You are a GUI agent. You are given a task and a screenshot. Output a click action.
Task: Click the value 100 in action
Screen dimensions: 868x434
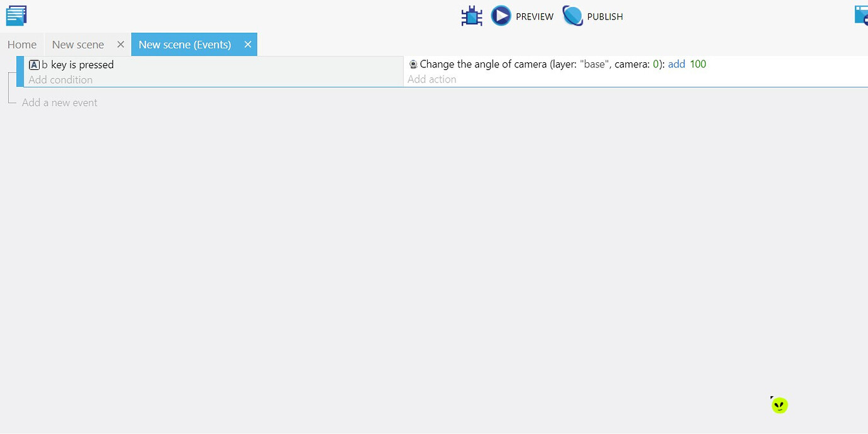[x=698, y=64]
